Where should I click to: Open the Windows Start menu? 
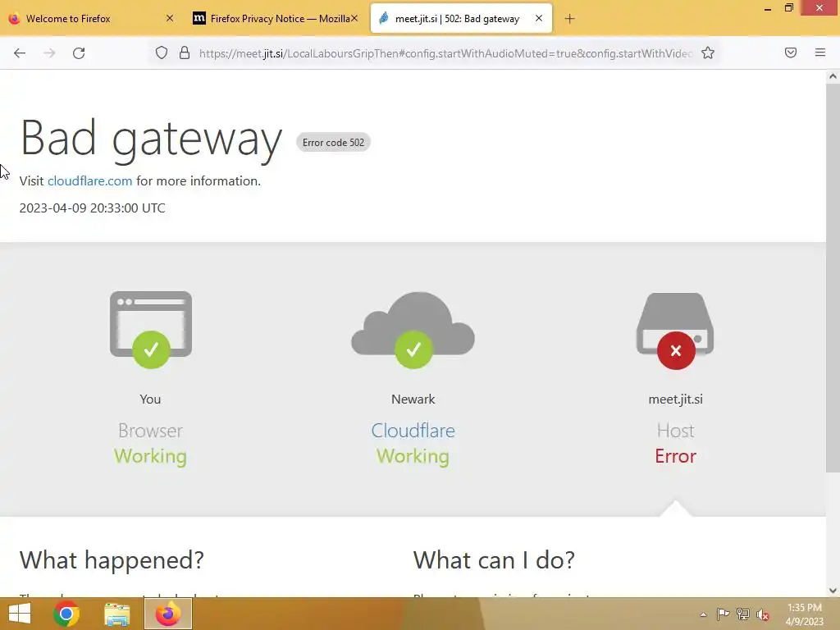(20, 614)
